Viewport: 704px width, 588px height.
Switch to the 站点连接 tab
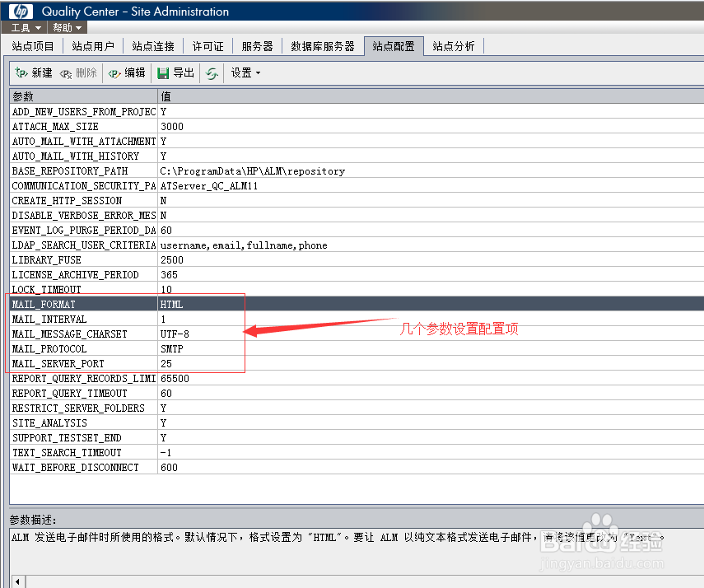tap(153, 46)
